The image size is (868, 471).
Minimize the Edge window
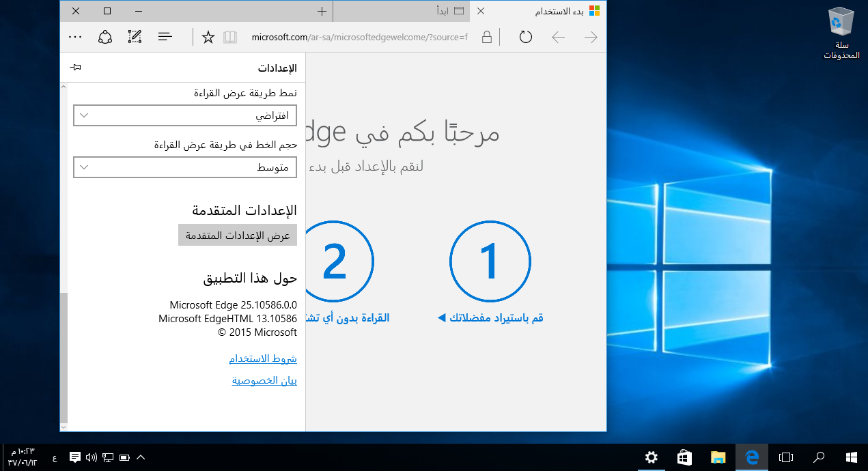click(x=140, y=11)
